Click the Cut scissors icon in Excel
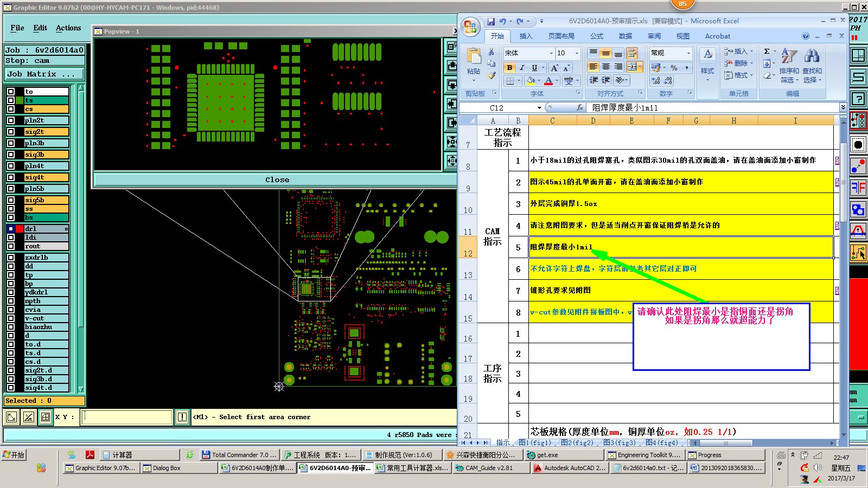 coord(492,52)
